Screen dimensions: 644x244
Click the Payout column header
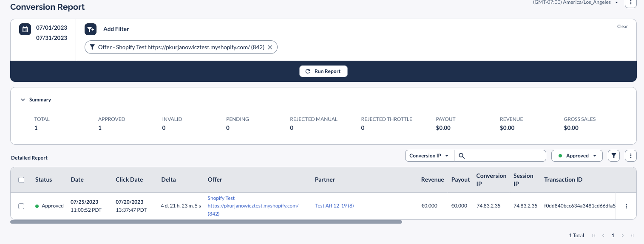point(460,180)
